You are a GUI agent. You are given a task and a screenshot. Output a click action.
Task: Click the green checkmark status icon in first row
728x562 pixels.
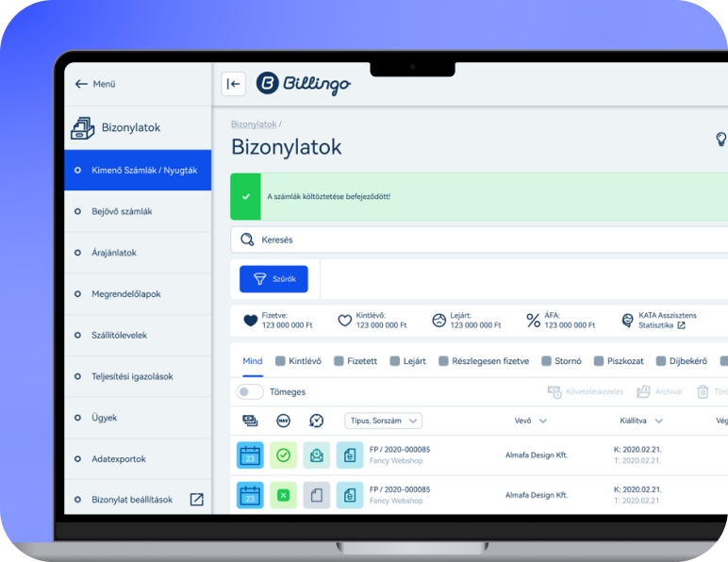[283, 456]
